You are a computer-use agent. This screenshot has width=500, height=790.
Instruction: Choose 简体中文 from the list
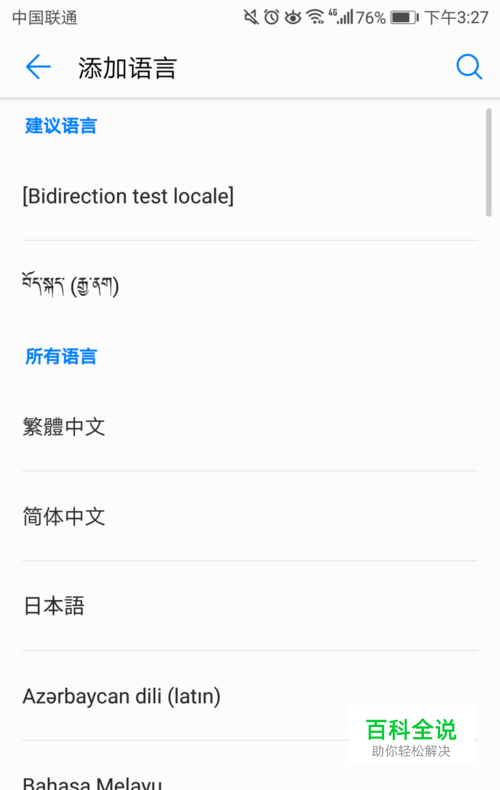tap(250, 516)
